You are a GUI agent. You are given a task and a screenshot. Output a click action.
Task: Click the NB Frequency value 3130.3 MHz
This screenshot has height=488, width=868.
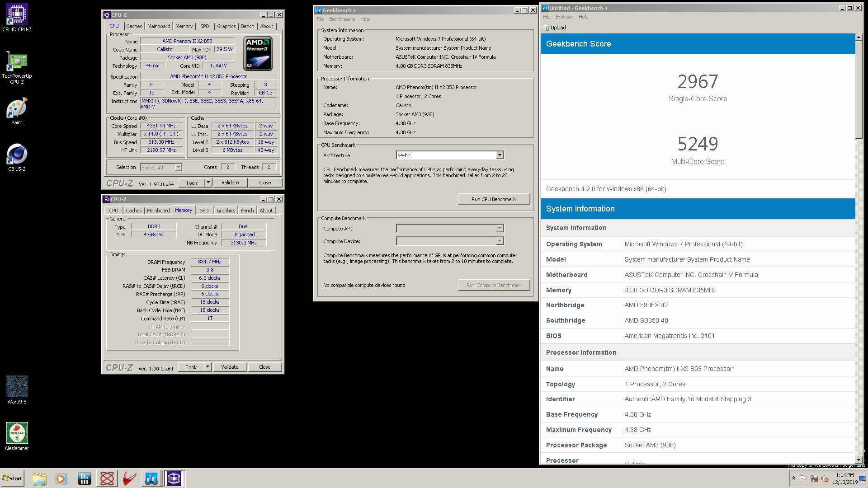(x=244, y=243)
